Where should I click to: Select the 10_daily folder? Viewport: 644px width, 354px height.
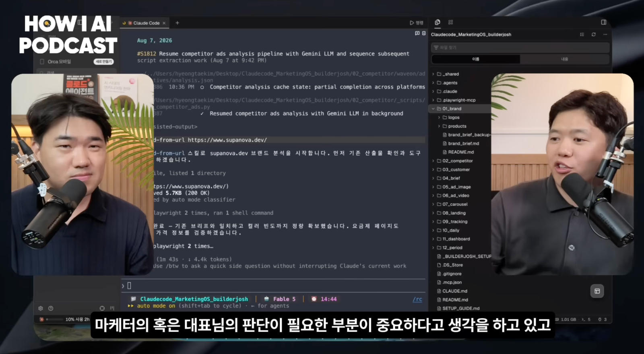[x=451, y=231]
